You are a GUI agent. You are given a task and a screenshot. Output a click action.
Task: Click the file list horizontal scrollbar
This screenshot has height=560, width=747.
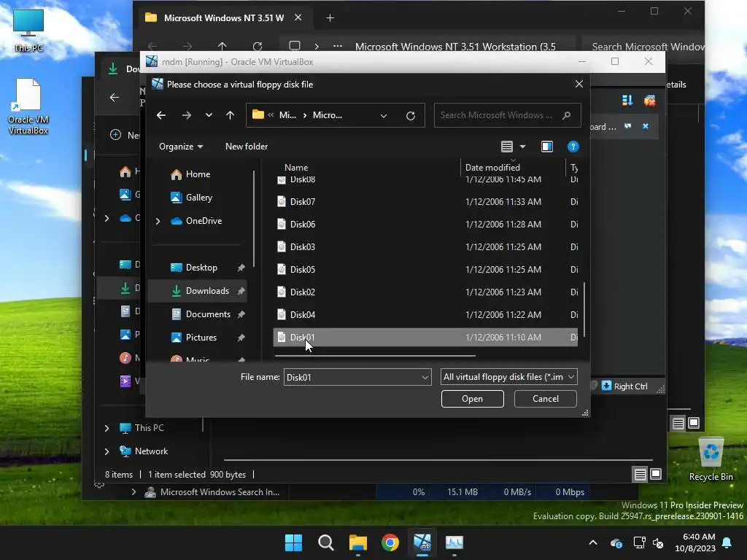point(375,355)
